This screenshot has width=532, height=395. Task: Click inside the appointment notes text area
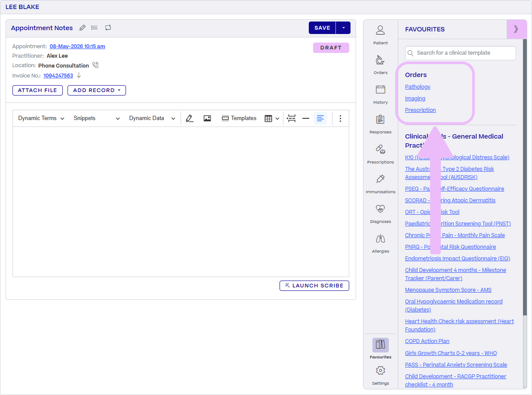pyautogui.click(x=181, y=202)
